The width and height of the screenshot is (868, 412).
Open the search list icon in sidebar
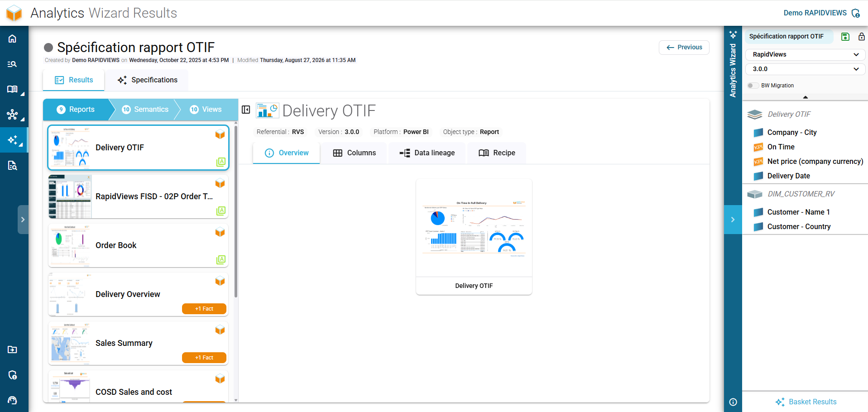tap(12, 64)
